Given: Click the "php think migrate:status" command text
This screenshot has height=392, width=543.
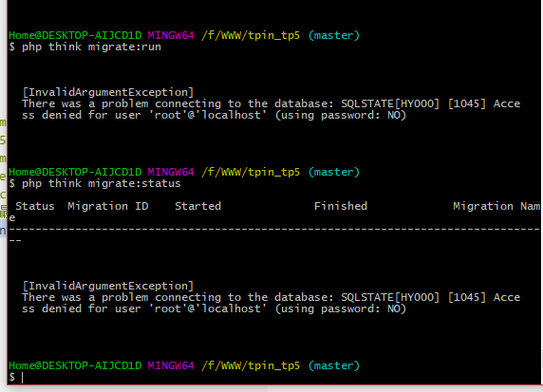Looking at the screenshot, I should [102, 183].
